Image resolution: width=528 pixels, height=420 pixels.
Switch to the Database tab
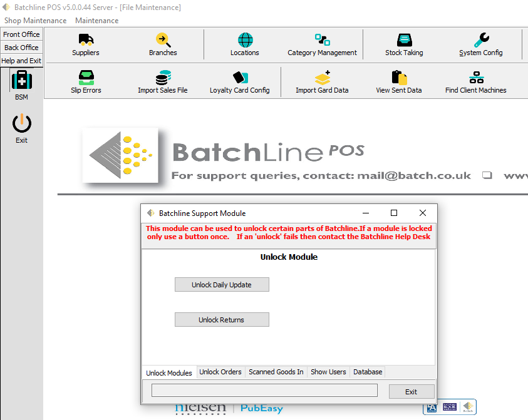[368, 372]
